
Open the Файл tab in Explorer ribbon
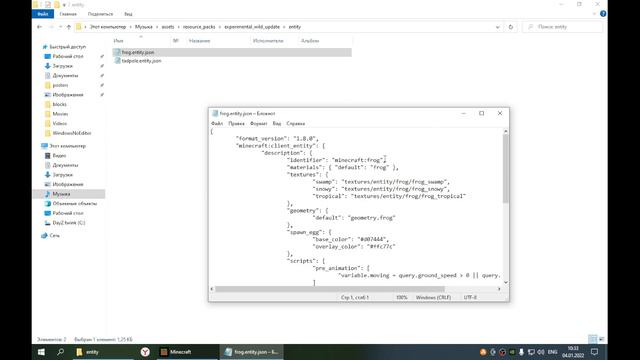click(x=43, y=14)
